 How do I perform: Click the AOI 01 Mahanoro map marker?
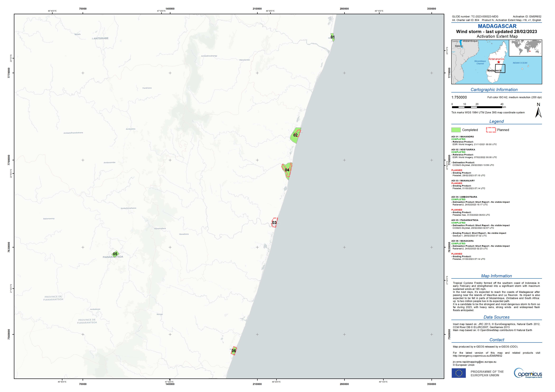click(x=333, y=37)
